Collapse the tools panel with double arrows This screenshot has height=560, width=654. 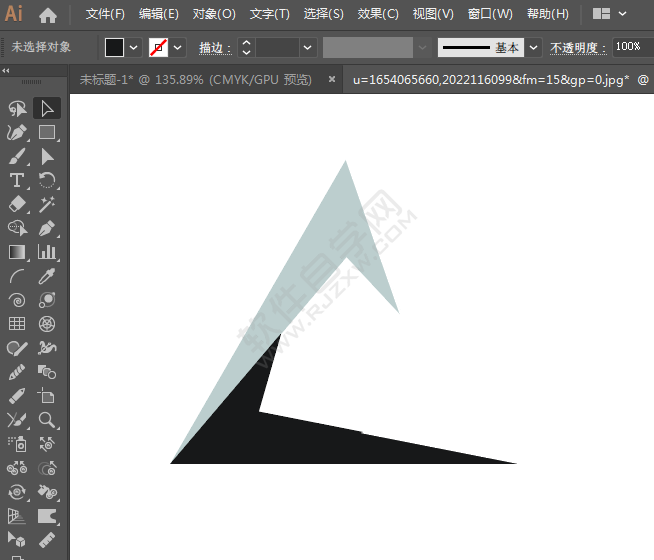click(x=6, y=71)
